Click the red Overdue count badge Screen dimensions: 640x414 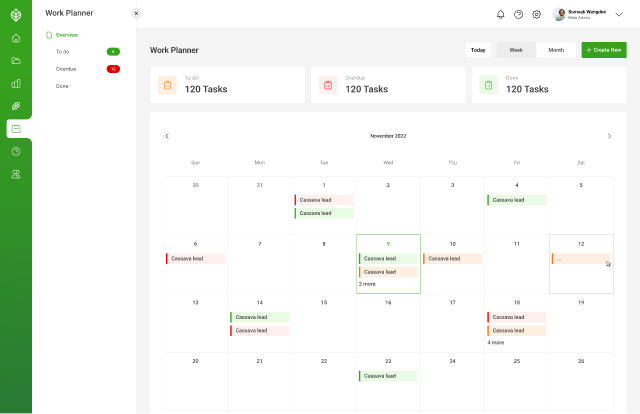(x=113, y=69)
